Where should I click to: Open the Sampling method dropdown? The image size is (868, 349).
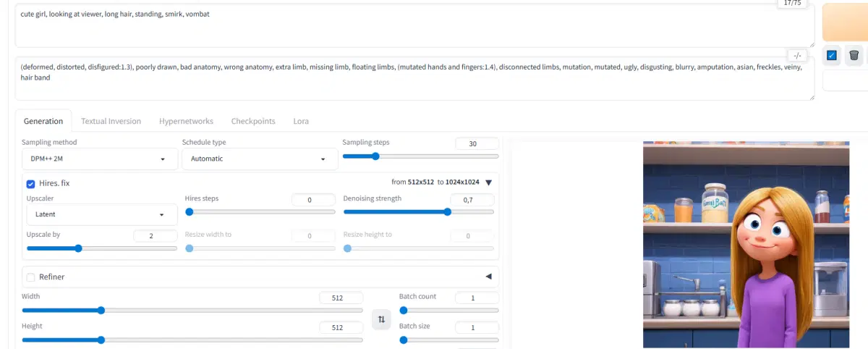click(100, 159)
